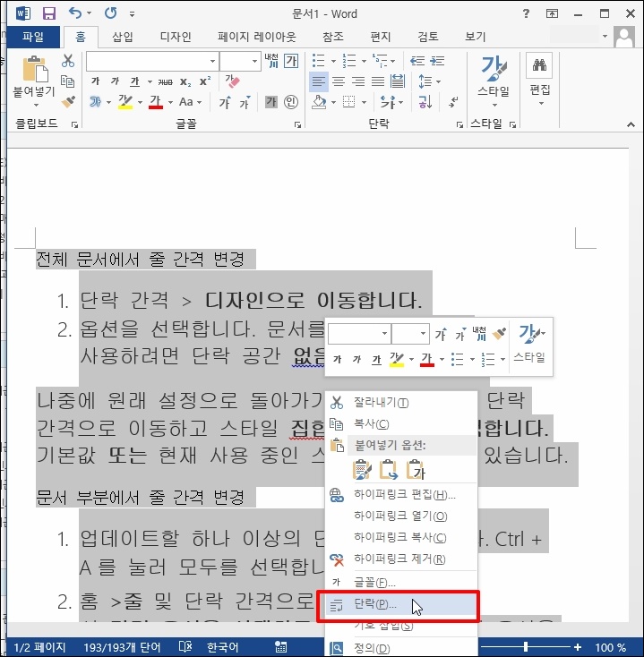Open mini toolbar font name dropdown
This screenshot has height=657, width=644.
(x=384, y=334)
